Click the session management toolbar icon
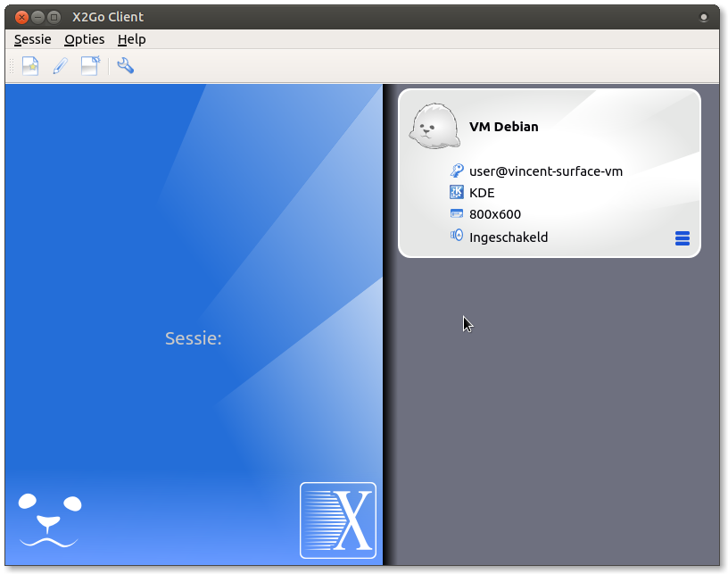 [x=90, y=66]
